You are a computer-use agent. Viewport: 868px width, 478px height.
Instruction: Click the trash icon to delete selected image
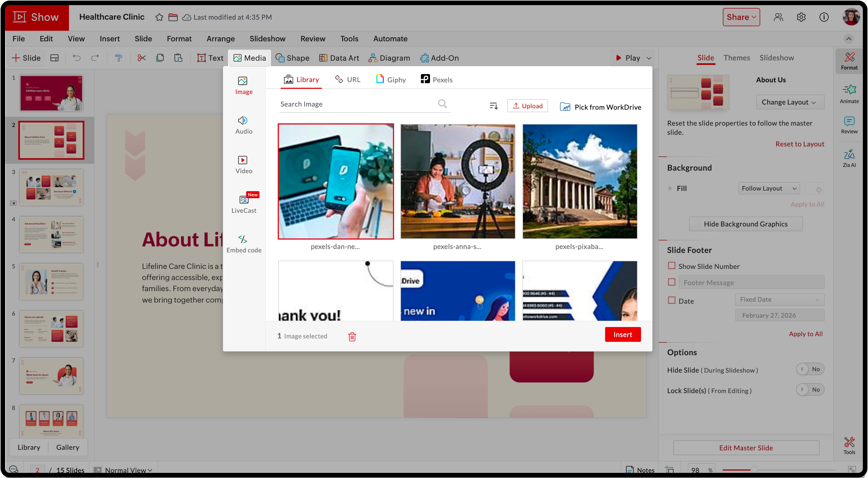point(352,336)
